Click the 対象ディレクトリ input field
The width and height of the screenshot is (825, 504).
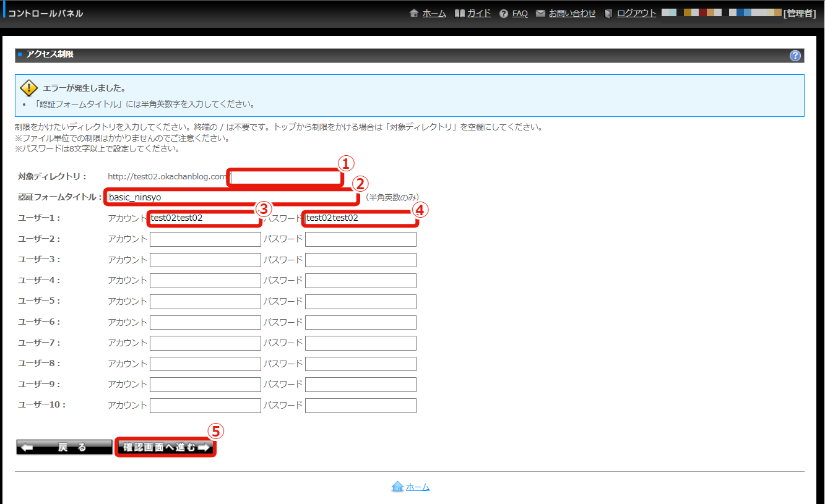point(285,177)
